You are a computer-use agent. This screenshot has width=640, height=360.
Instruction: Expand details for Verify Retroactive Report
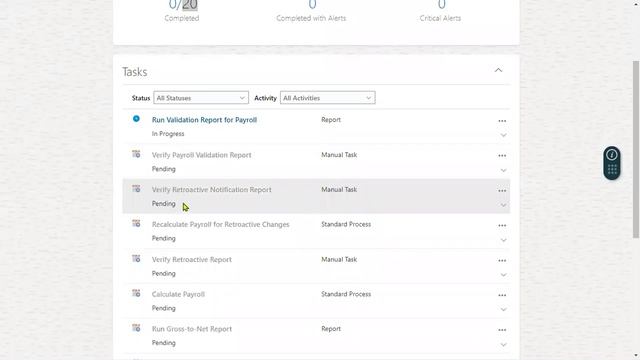[503, 275]
